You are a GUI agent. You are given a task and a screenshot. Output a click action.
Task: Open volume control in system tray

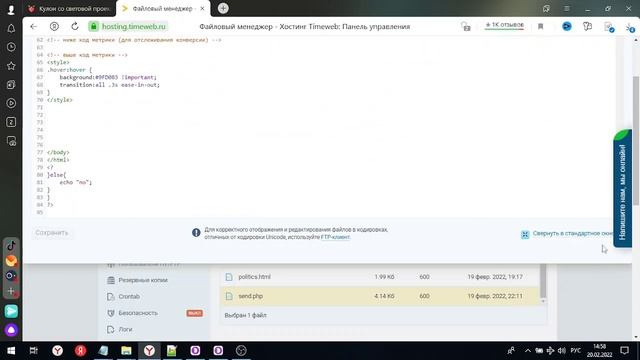(x=562, y=351)
